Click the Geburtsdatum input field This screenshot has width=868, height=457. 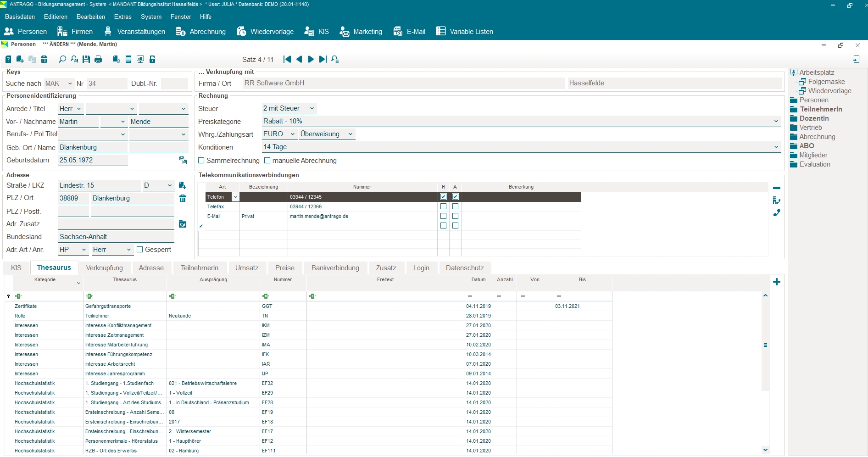point(92,160)
